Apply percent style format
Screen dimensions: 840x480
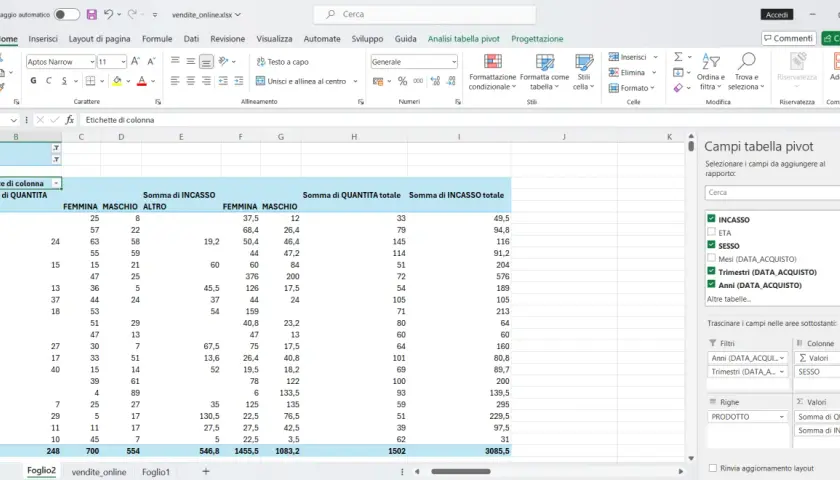point(402,81)
